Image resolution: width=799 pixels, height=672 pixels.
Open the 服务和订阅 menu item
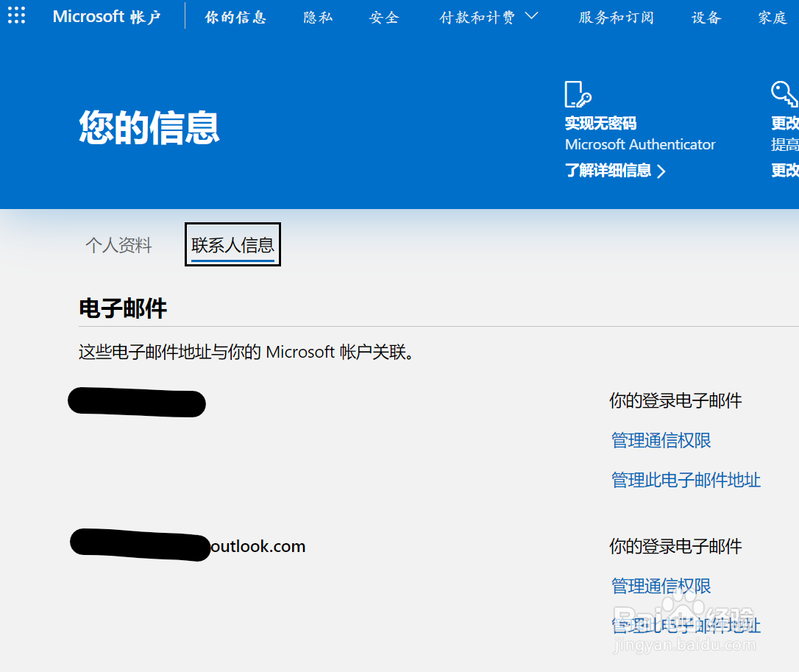pyautogui.click(x=616, y=18)
